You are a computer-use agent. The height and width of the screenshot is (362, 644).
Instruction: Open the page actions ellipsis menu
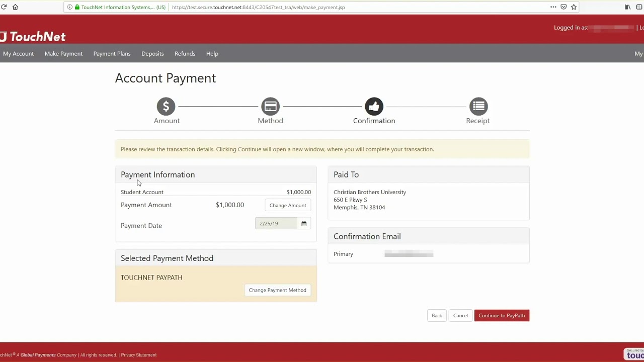553,7
